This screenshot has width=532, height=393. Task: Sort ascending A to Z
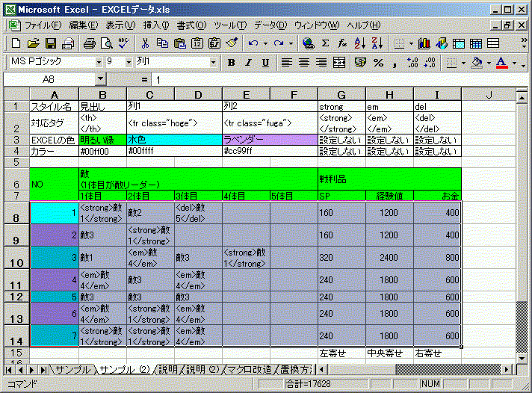[359, 43]
